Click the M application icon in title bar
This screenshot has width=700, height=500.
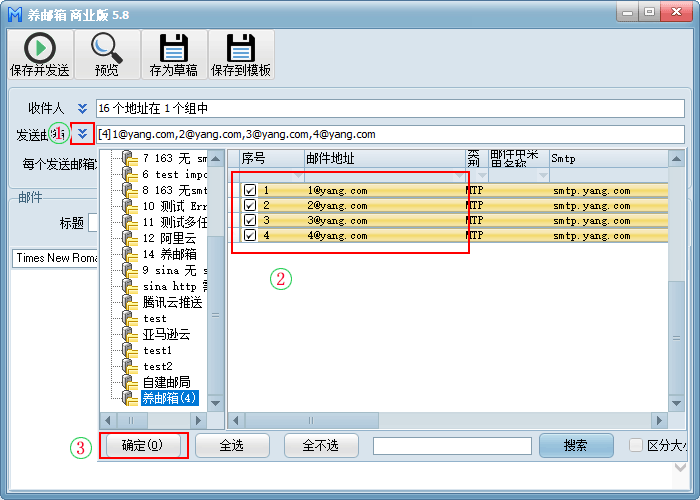15,14
